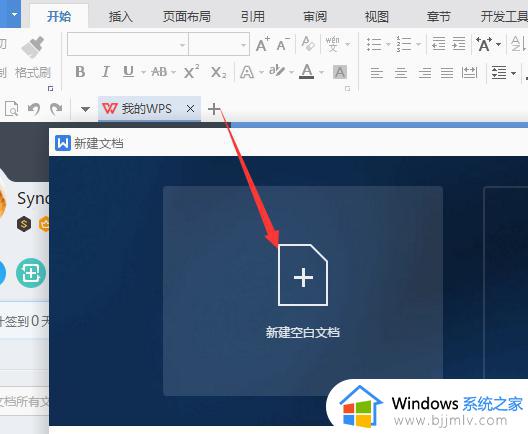Apply bullet list formatting
528x434 pixels.
coord(374,44)
